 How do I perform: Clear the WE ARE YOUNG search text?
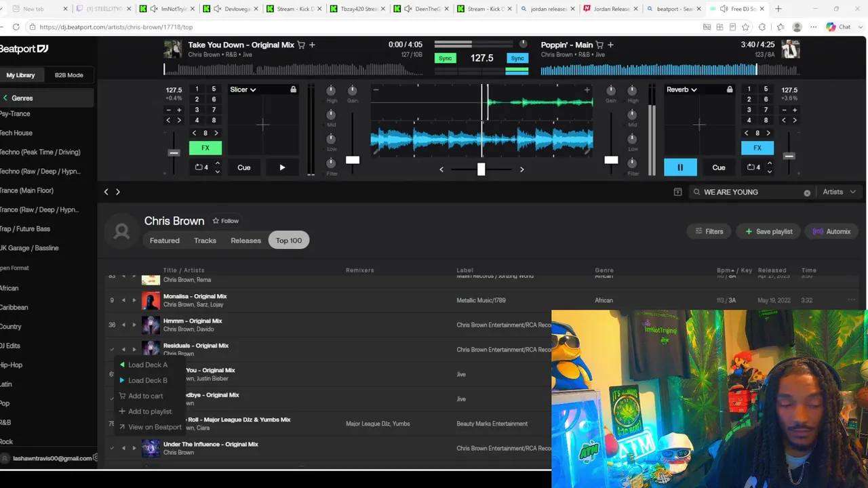point(807,192)
